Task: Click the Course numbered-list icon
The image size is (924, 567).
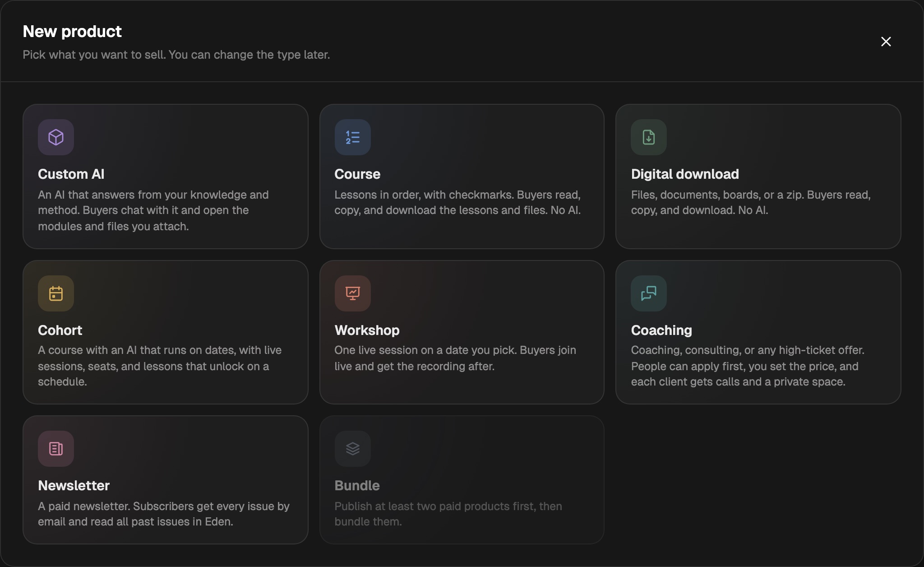Action: coord(353,137)
